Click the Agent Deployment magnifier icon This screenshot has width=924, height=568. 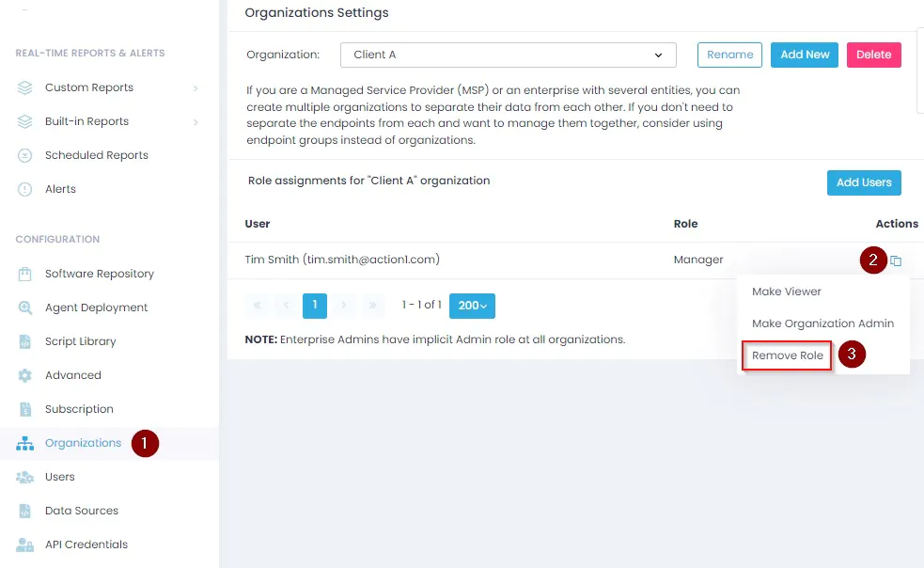pyautogui.click(x=24, y=308)
